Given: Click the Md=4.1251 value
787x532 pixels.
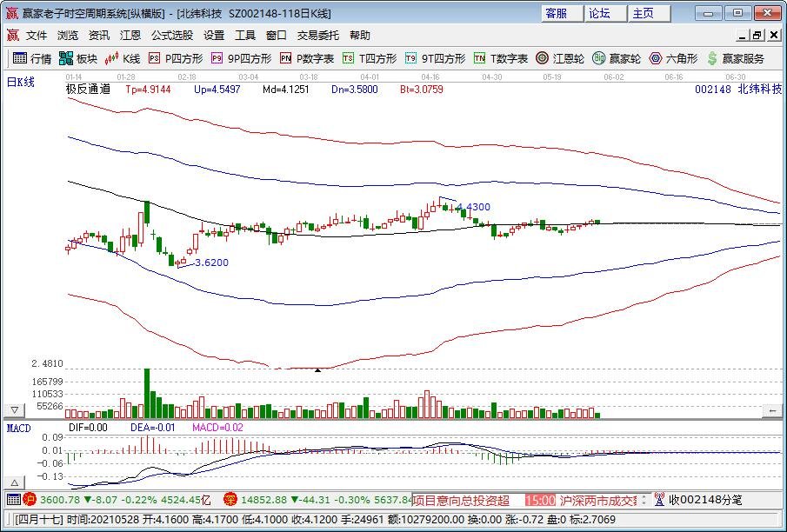Looking at the screenshot, I should coord(285,90).
